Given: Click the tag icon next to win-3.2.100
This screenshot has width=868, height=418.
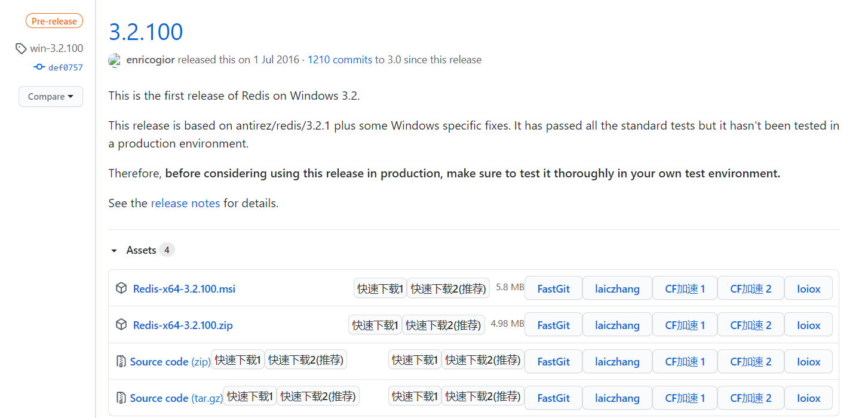Looking at the screenshot, I should (21, 48).
